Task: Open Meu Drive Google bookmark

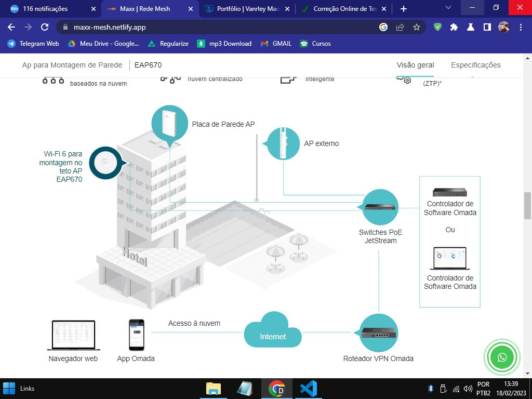Action: coord(103,44)
